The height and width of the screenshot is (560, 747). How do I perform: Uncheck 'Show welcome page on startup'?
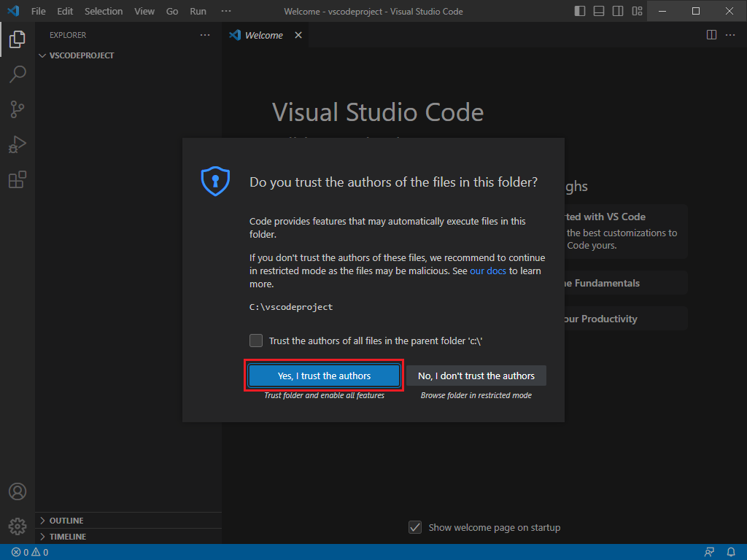(414, 527)
